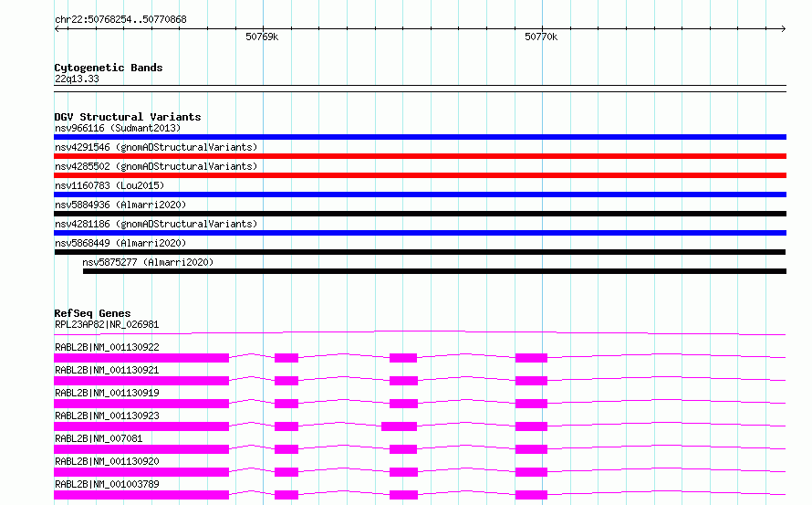Select the rightmost exon block of RABL2B NM_001130922
Image resolution: width=812 pixels, height=505 pixels.
531,358
